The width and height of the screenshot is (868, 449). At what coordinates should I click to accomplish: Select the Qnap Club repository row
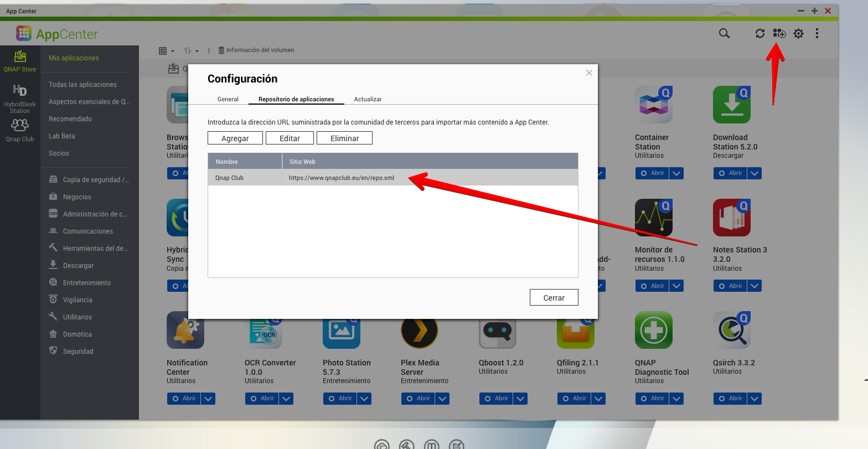(x=393, y=178)
